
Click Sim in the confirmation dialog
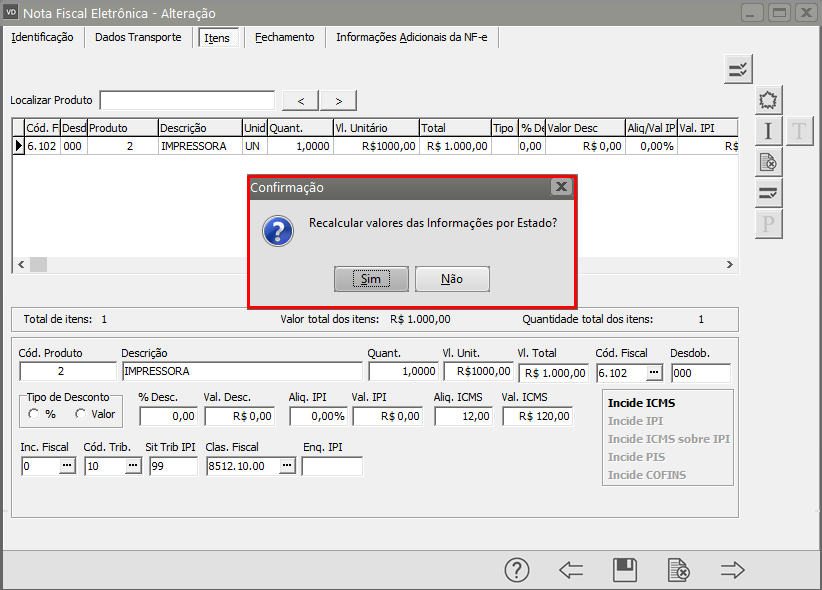[x=371, y=279]
